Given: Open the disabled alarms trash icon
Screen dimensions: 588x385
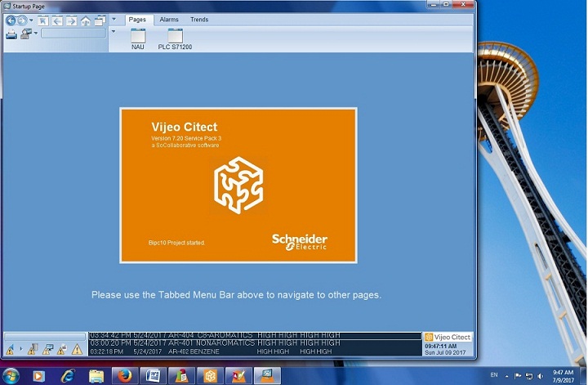Looking at the screenshot, I should (x=33, y=349).
